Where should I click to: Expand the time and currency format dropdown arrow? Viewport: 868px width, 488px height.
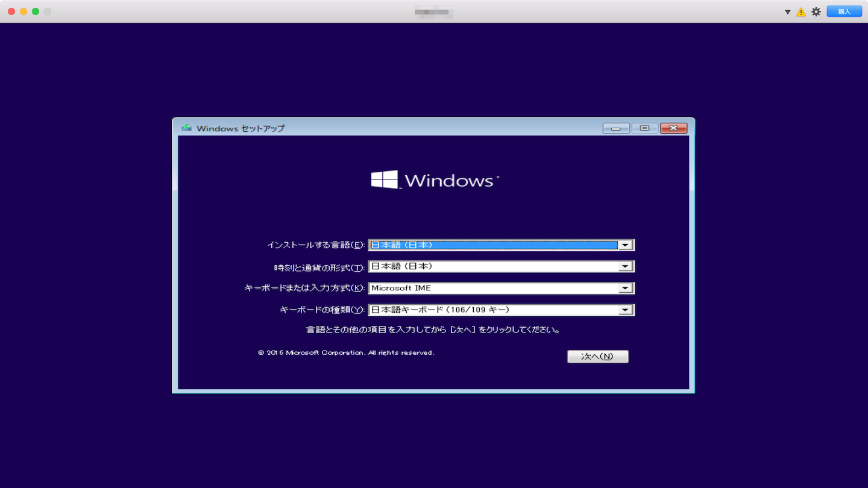click(x=626, y=266)
